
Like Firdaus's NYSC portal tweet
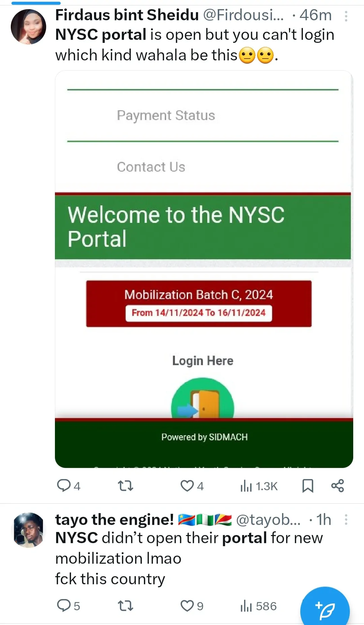[187, 486]
